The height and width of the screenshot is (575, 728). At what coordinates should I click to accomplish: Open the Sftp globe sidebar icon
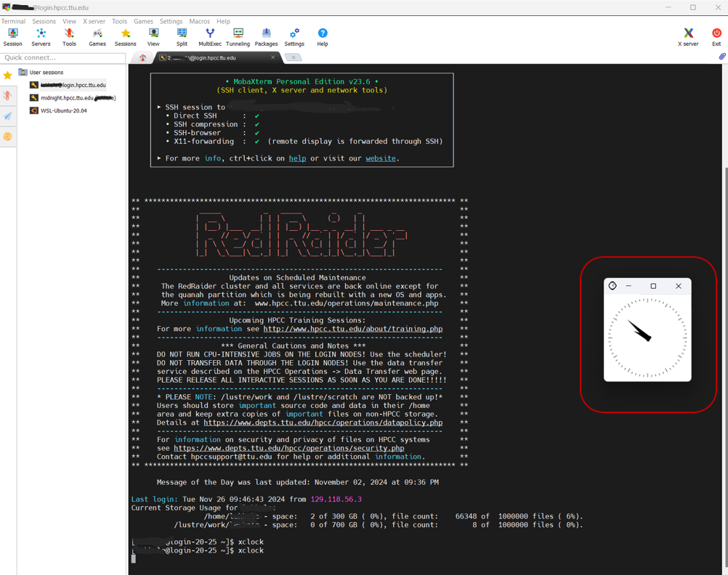(8, 136)
